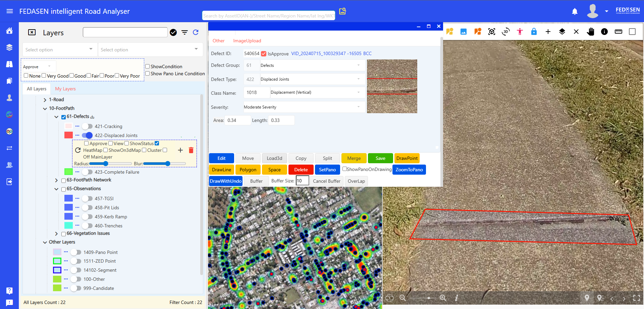Click the refresh layers icon
Image resolution: width=644 pixels, height=309 pixels.
pyautogui.click(x=196, y=32)
